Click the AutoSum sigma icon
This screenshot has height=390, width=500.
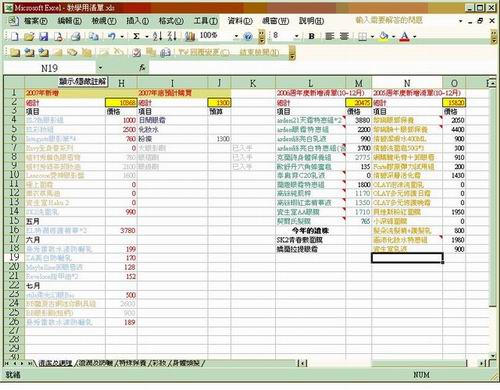(x=136, y=36)
